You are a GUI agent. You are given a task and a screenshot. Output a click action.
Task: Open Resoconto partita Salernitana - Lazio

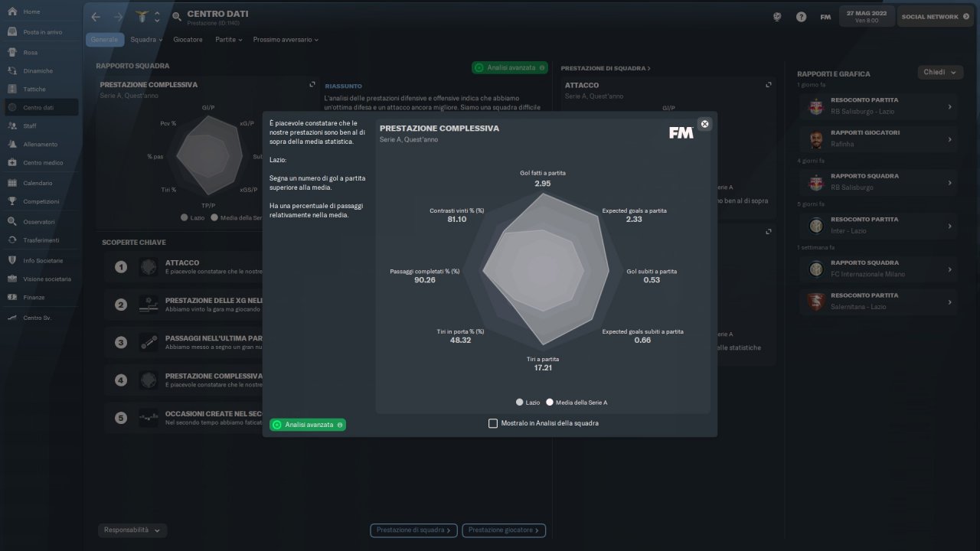[877, 302]
